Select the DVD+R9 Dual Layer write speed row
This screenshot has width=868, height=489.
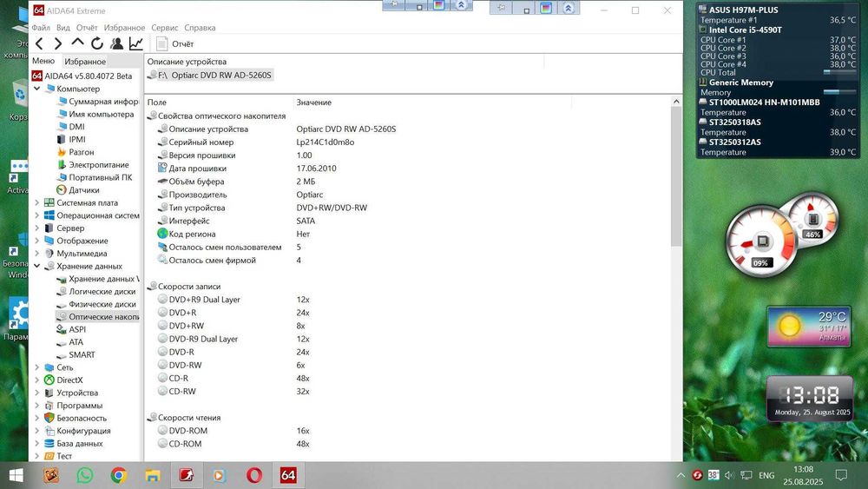[234, 300]
